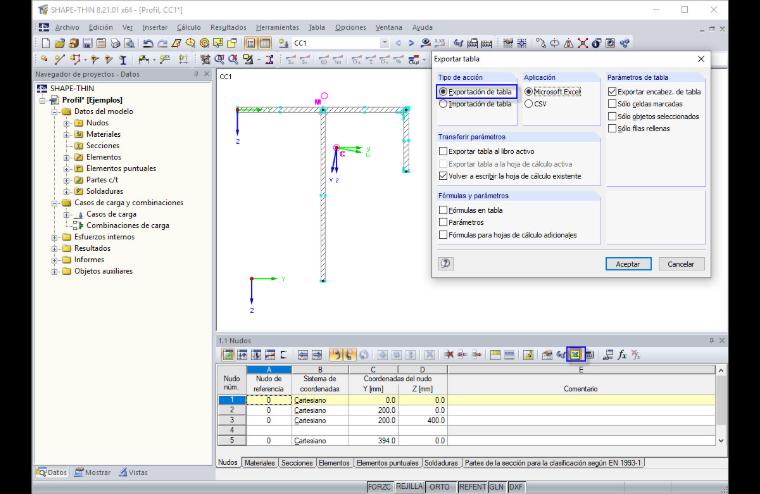Viewport: 760px width, 494px height.
Task: Expand the Resultados folder
Action: (x=54, y=248)
